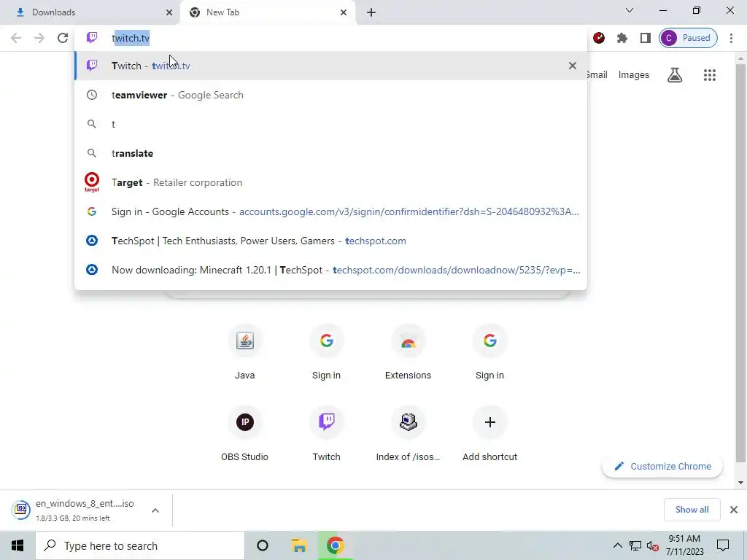Show hidden system tray icons
The image size is (747, 560).
point(617,545)
